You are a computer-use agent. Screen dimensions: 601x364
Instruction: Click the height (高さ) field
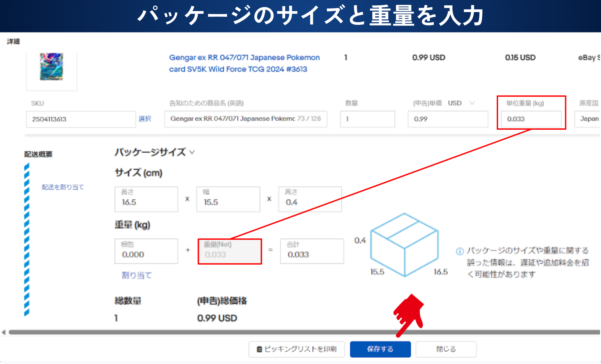pyautogui.click(x=310, y=199)
